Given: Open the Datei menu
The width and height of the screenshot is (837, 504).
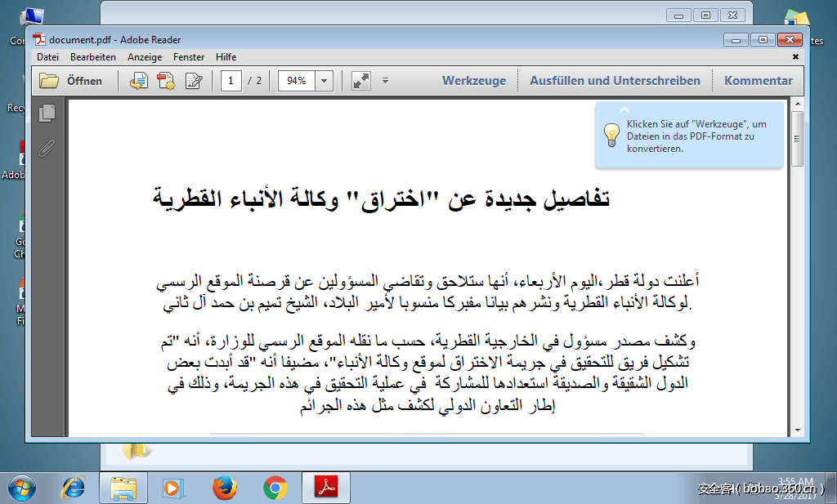Looking at the screenshot, I should tap(47, 56).
